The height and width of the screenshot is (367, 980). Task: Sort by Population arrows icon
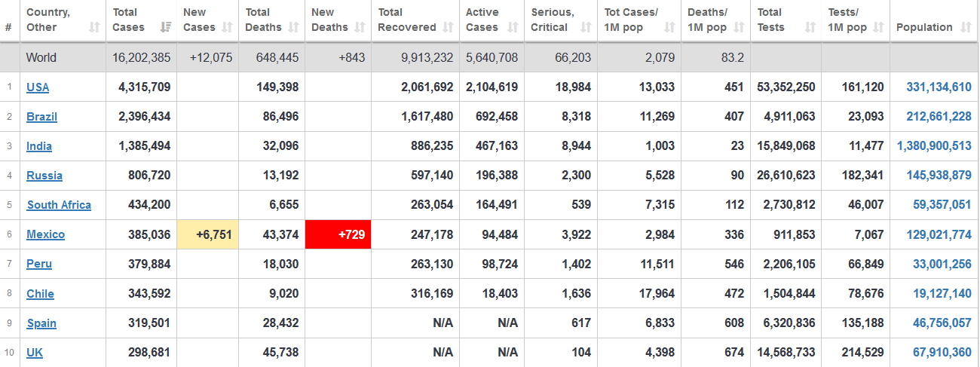pos(966,27)
